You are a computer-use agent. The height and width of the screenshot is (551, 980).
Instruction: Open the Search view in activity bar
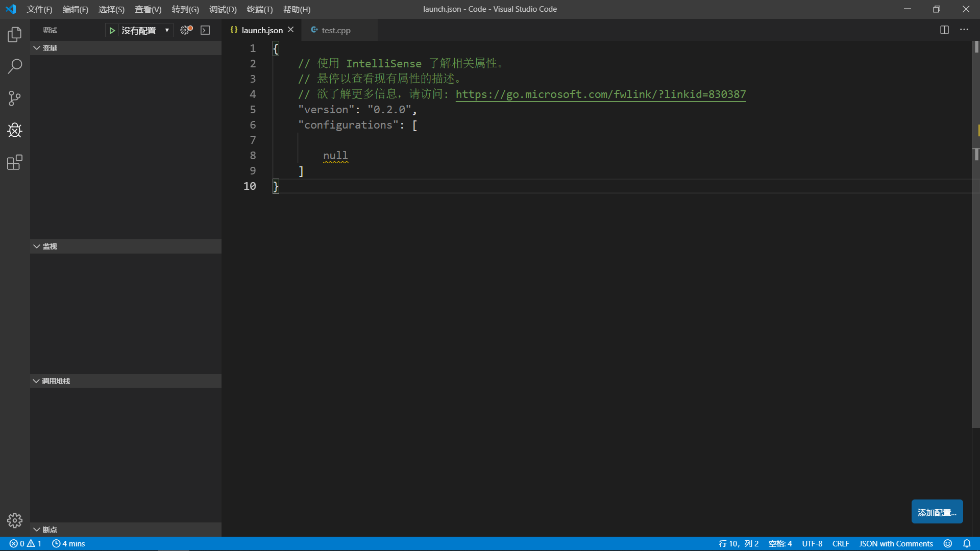click(x=15, y=66)
